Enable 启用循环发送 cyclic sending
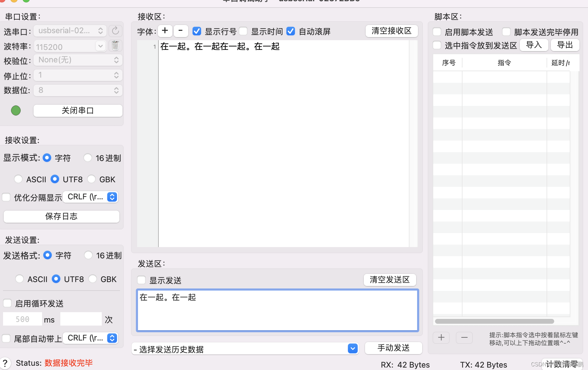 pyautogui.click(x=7, y=303)
